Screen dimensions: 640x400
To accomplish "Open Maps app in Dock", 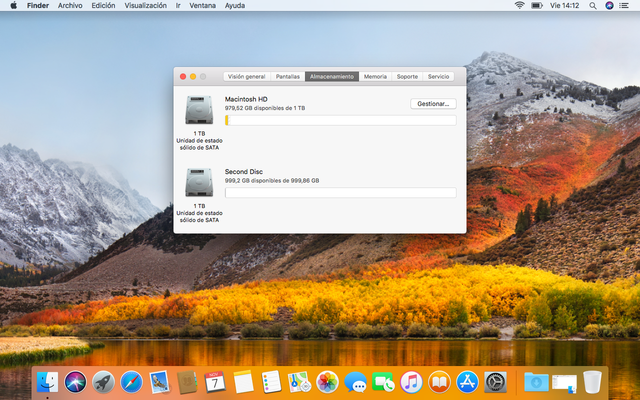I will (300, 382).
